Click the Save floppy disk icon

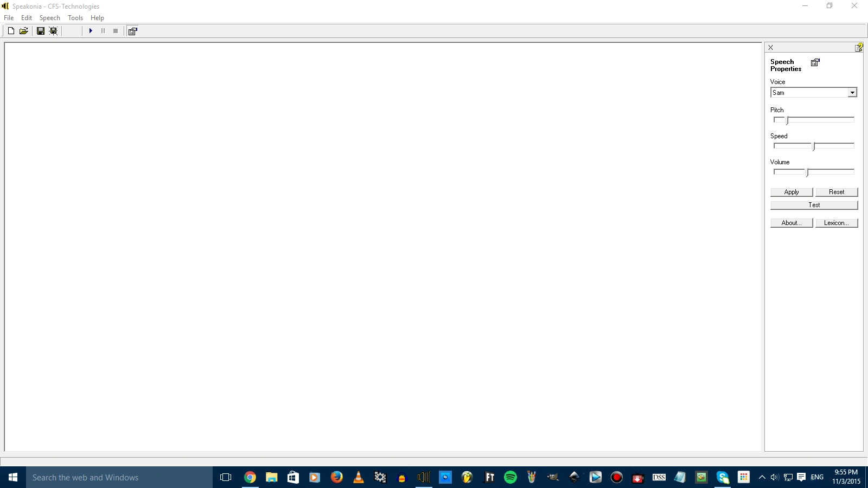(x=41, y=31)
